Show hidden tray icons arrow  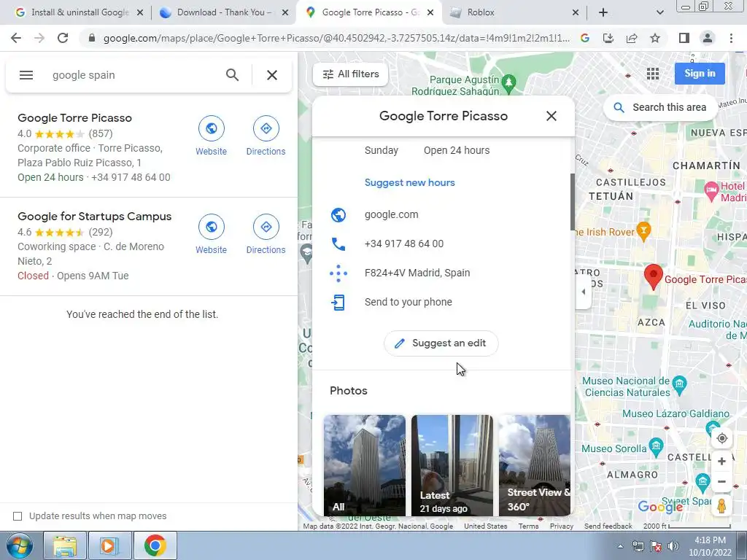point(620,546)
